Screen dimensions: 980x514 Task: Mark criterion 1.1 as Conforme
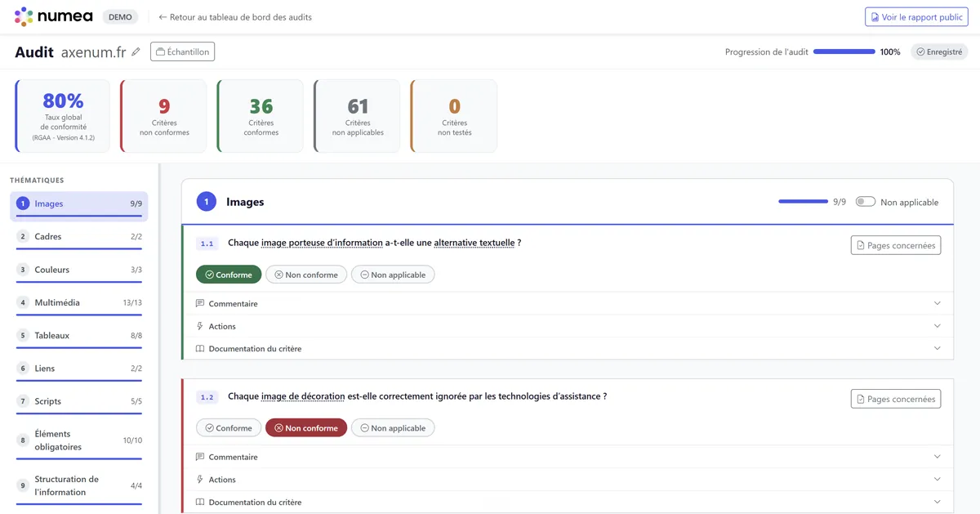pyautogui.click(x=229, y=275)
